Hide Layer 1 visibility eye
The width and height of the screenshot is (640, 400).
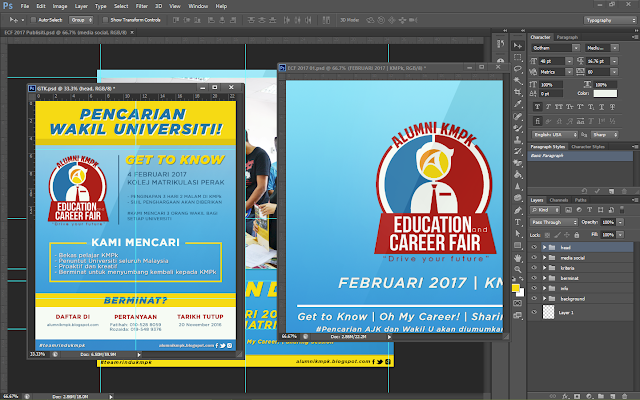click(x=534, y=312)
